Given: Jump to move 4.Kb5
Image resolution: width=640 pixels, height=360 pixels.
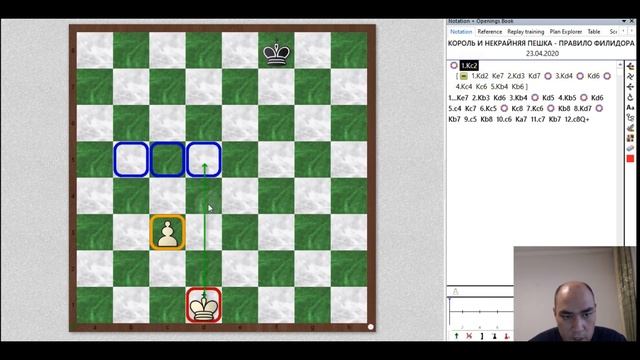Looking at the screenshot, I should click(567, 98).
